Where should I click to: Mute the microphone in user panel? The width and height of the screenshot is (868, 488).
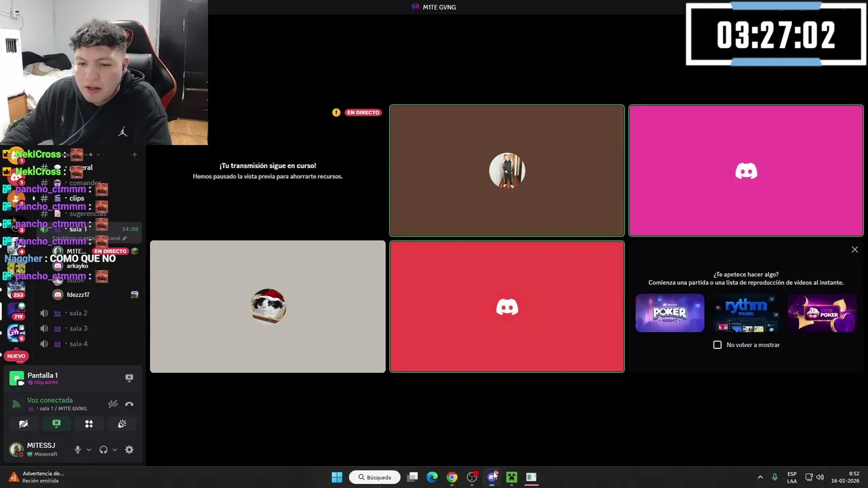pyautogui.click(x=78, y=449)
